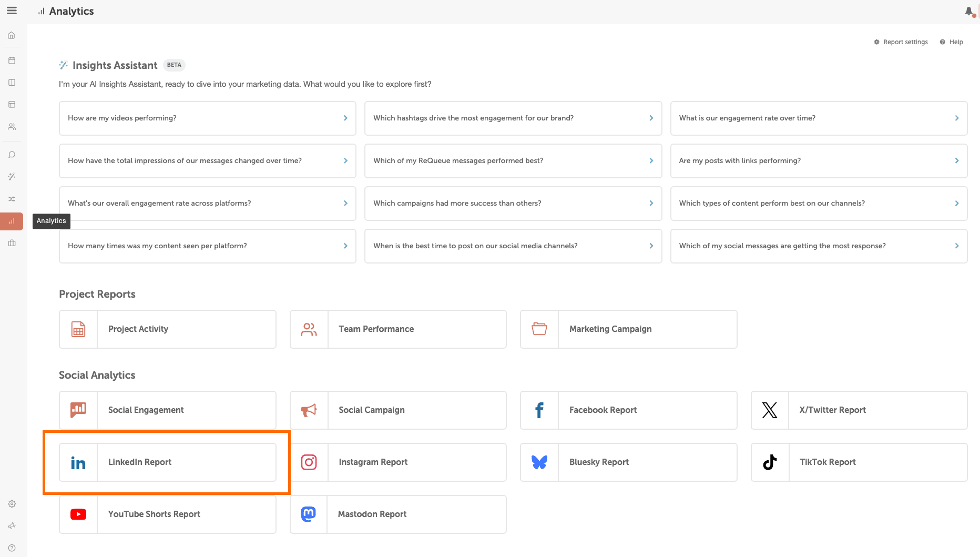Viewport: 980px width, 557px height.
Task: Click the Instagram logo icon
Action: point(309,462)
